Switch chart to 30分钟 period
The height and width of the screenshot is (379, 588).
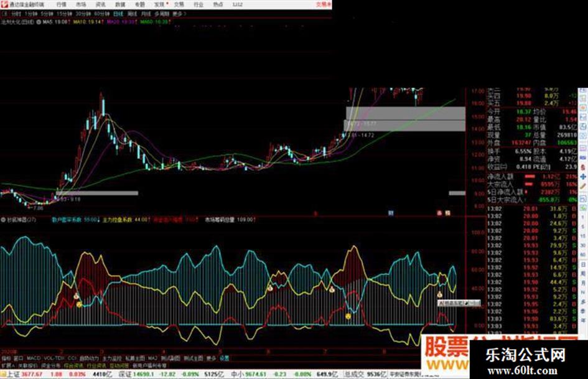point(83,14)
